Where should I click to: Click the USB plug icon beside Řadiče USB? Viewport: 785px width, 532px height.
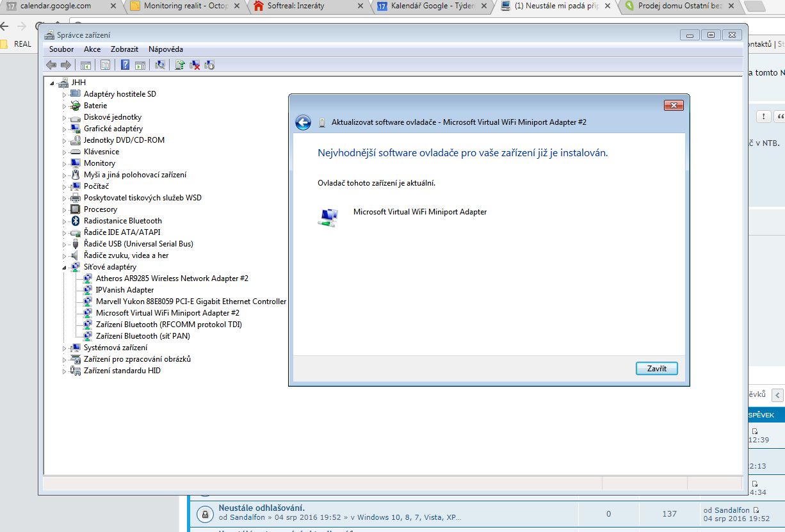point(76,244)
